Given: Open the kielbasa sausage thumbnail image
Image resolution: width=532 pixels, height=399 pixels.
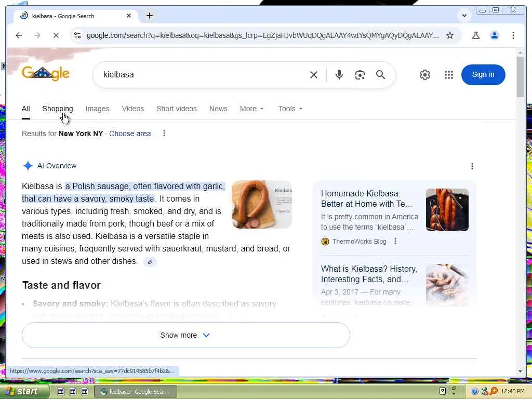Looking at the screenshot, I should tap(262, 205).
